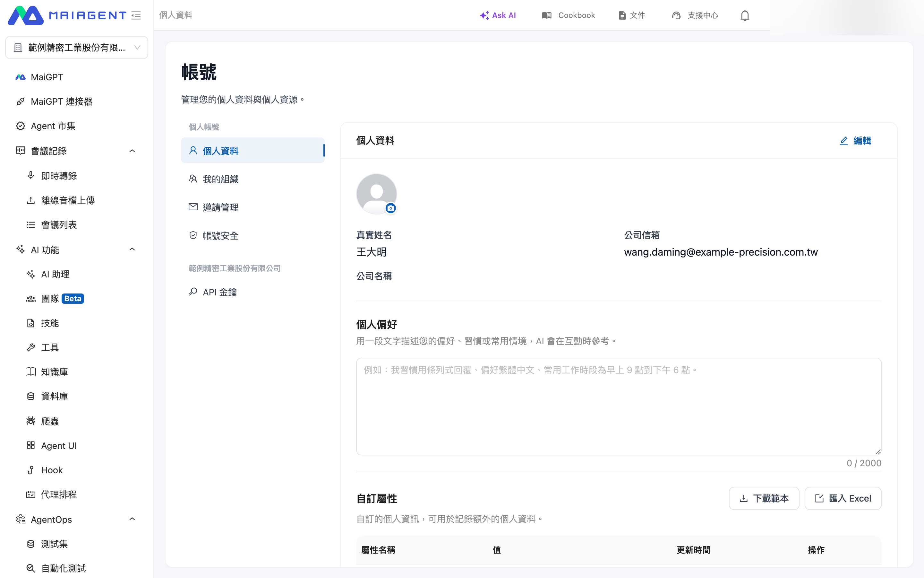Open the Cookbook link
The height and width of the screenshot is (578, 924).
pyautogui.click(x=568, y=15)
